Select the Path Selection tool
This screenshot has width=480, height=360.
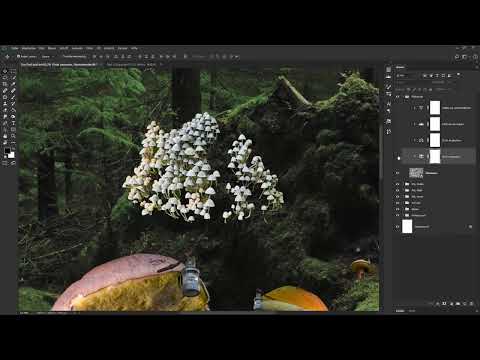point(5,129)
